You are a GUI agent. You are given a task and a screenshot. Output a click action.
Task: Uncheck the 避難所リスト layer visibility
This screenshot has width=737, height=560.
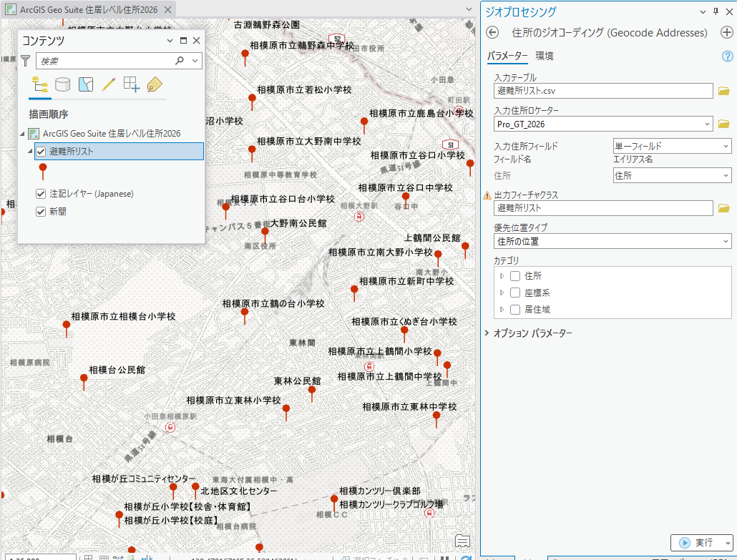pyautogui.click(x=42, y=152)
